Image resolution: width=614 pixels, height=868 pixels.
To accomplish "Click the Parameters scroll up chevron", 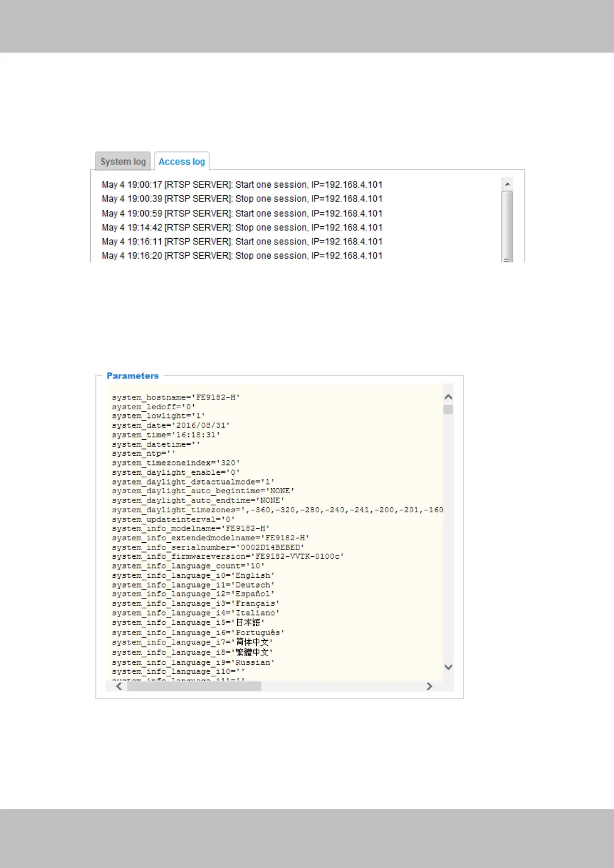I will point(448,396).
